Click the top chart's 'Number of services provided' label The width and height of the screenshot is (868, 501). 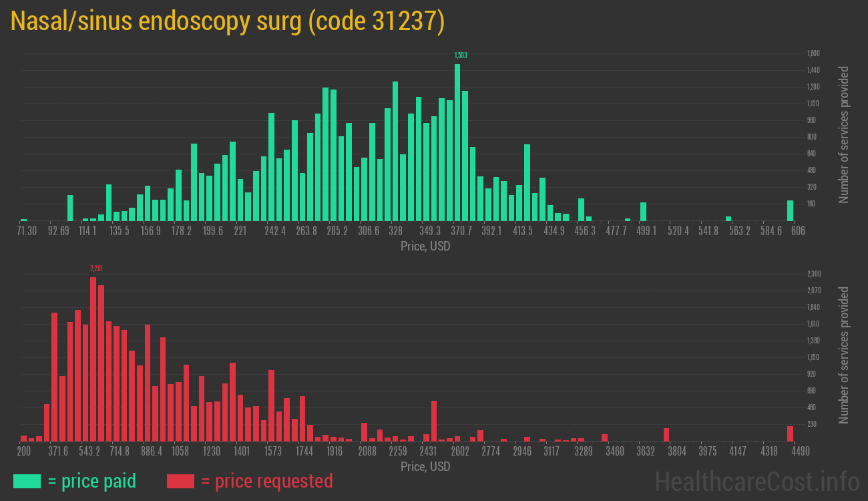click(844, 134)
